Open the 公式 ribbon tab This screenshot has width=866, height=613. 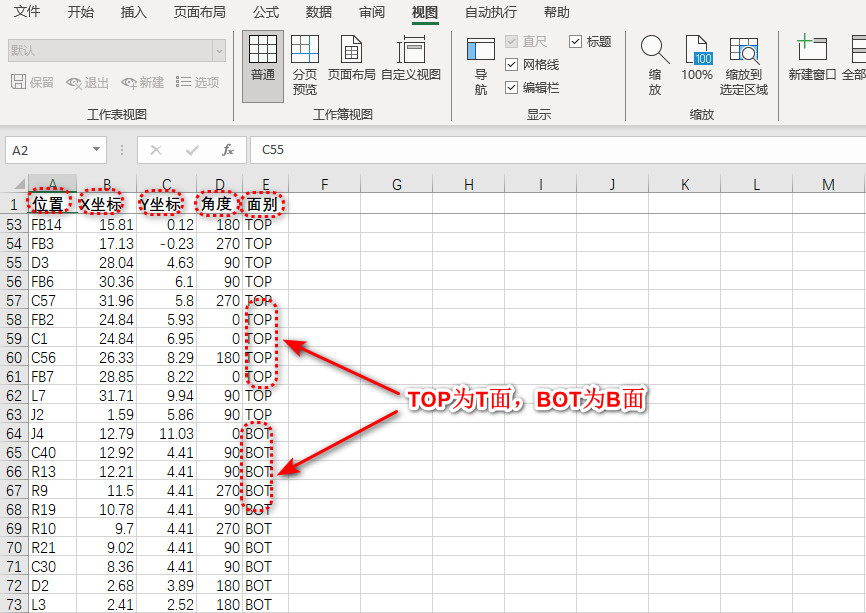click(266, 13)
